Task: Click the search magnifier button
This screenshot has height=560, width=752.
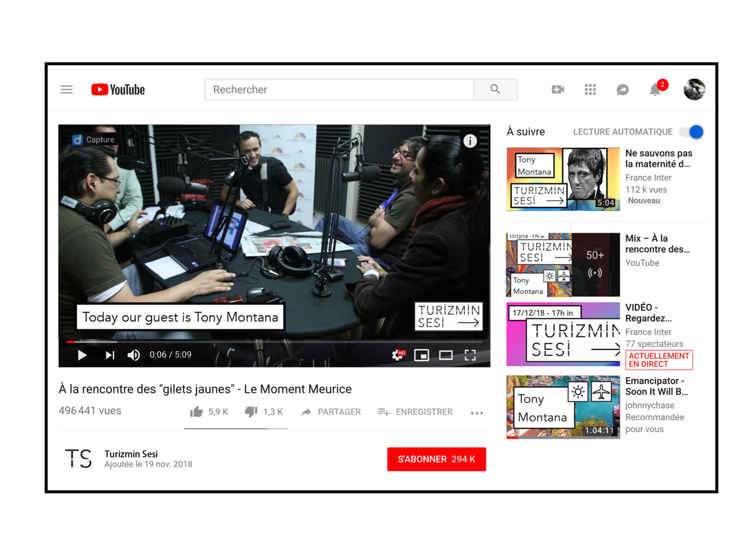Action: 495,89
